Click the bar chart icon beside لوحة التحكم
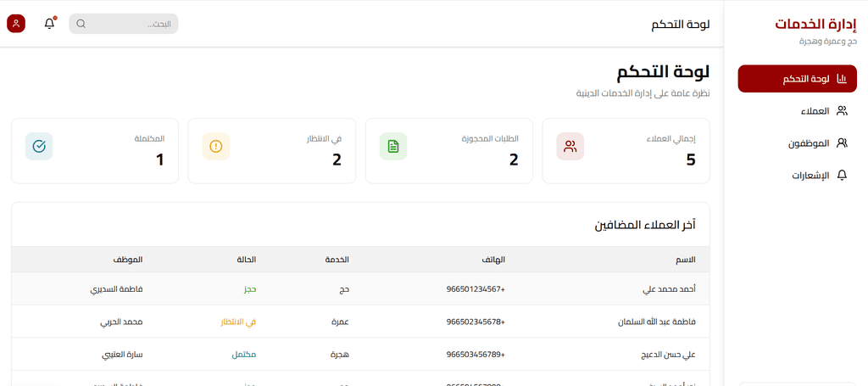Image resolution: width=868 pixels, height=386 pixels. [x=842, y=79]
